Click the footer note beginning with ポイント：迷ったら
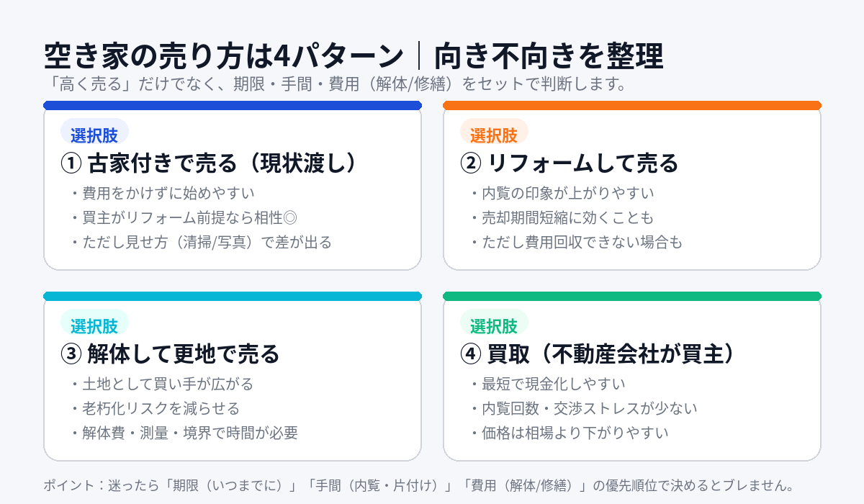This screenshot has height=504, width=864. [418, 484]
